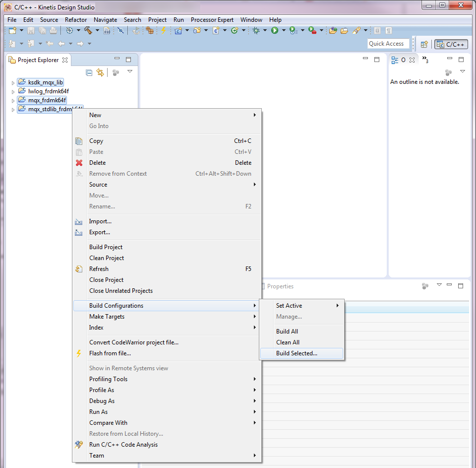The image size is (476, 468).
Task: Click the Quick Access field
Action: (388, 44)
